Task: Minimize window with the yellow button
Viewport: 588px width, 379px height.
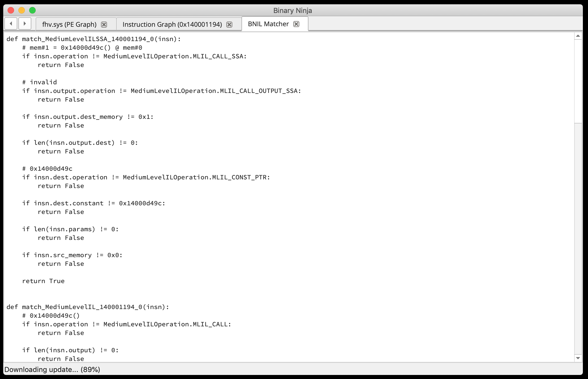Action: click(22, 10)
